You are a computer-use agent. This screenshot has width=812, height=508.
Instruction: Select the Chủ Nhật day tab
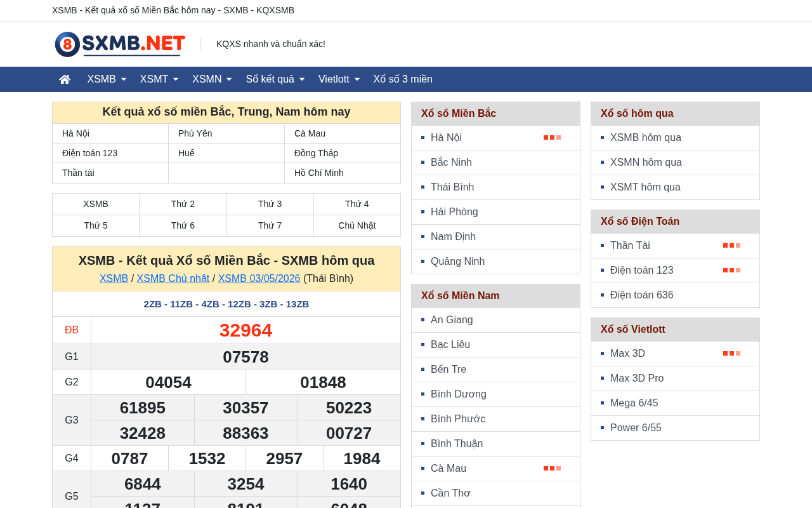point(357,225)
